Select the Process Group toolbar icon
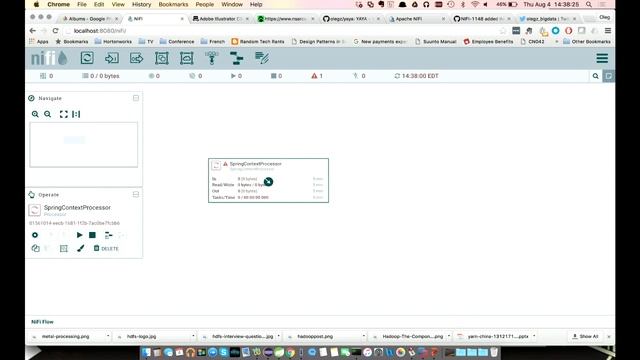This screenshot has height=360, width=640. (x=162, y=58)
